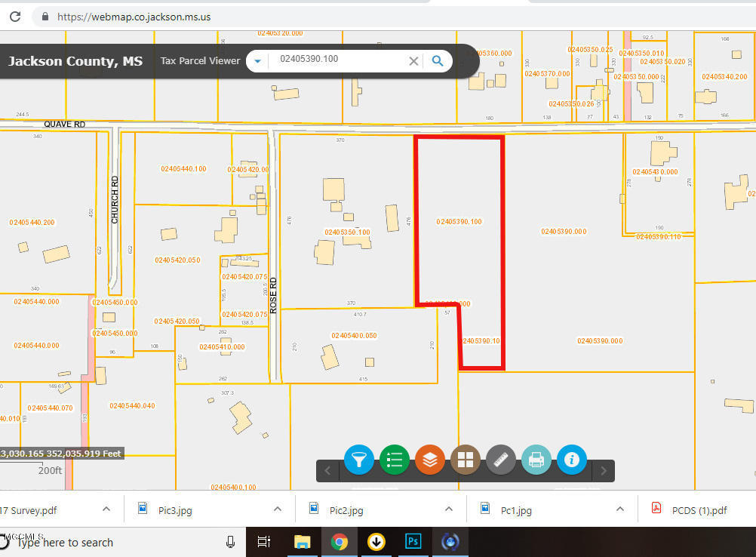Viewport: 756px width, 557px height.
Task: Expand options for the Pic3.jpg download
Action: [277, 509]
